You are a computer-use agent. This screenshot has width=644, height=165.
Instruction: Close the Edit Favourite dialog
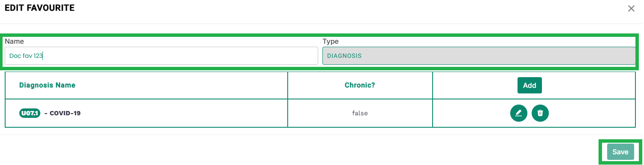coord(631,9)
